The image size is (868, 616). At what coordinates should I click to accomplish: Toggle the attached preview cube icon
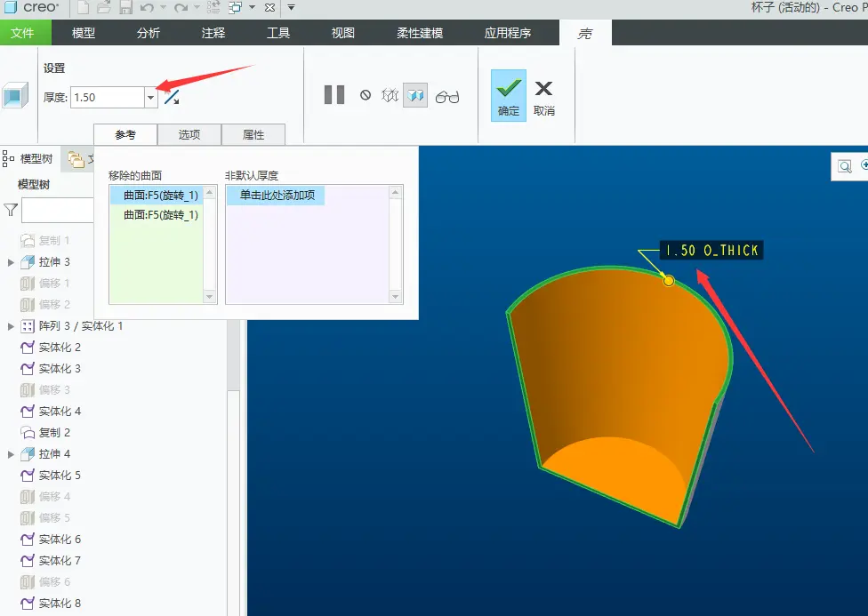(x=415, y=96)
